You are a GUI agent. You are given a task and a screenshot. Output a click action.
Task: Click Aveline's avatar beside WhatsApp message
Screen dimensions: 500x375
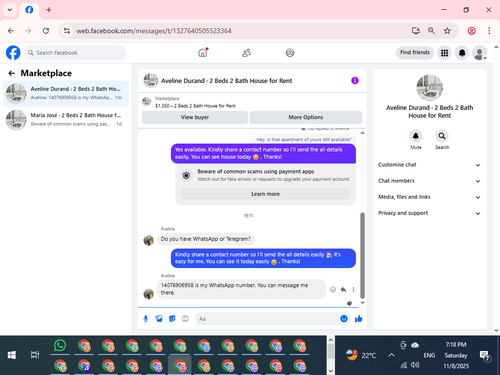coord(148,294)
